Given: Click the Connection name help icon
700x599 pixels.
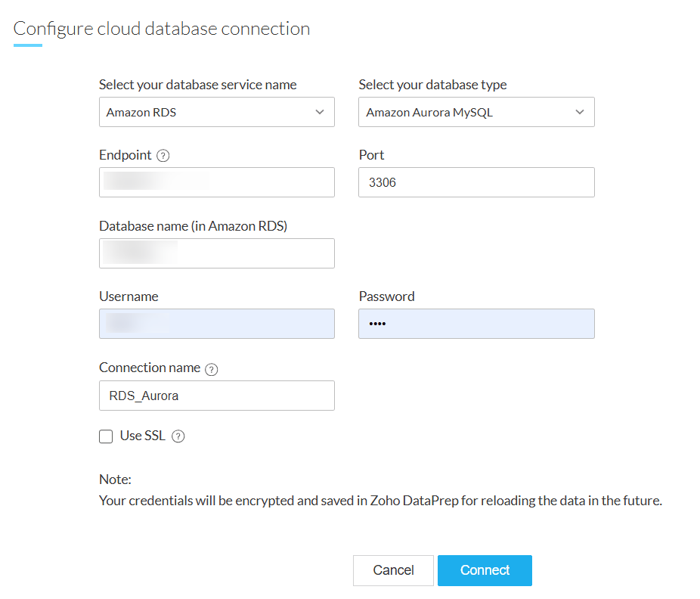Looking at the screenshot, I should 212,369.
